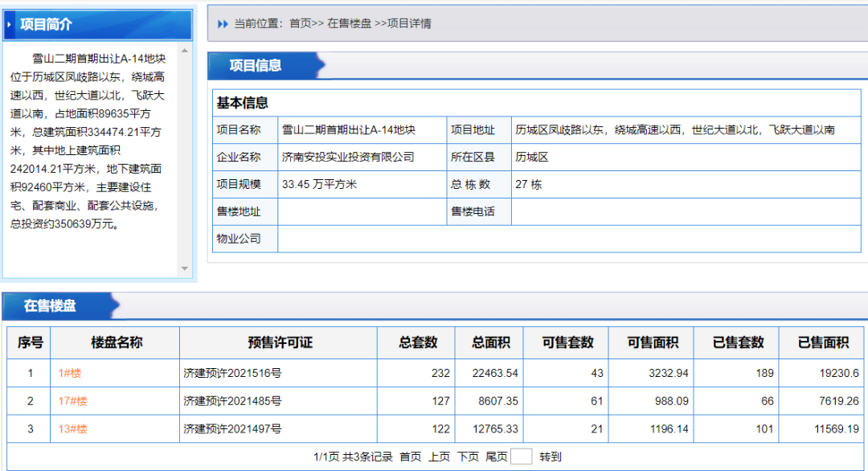868x471 pixels.
Task: Click available area value 3232.94
Action: (x=668, y=373)
